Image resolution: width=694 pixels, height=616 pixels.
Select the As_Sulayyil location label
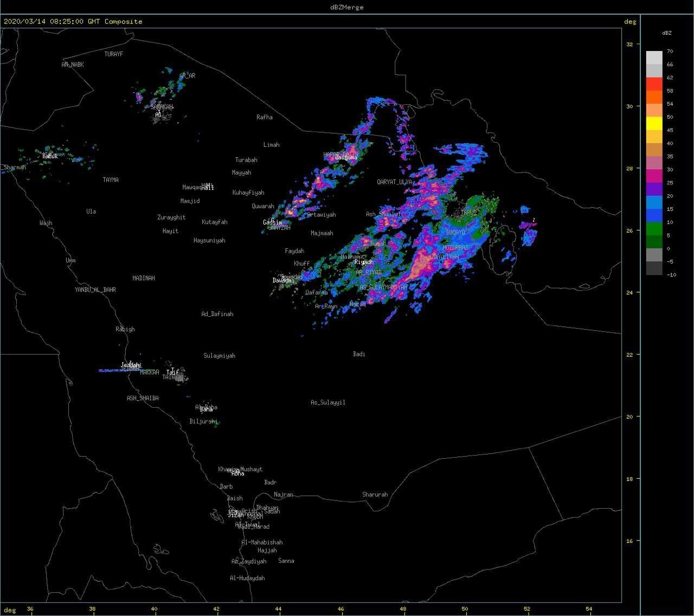click(x=327, y=402)
